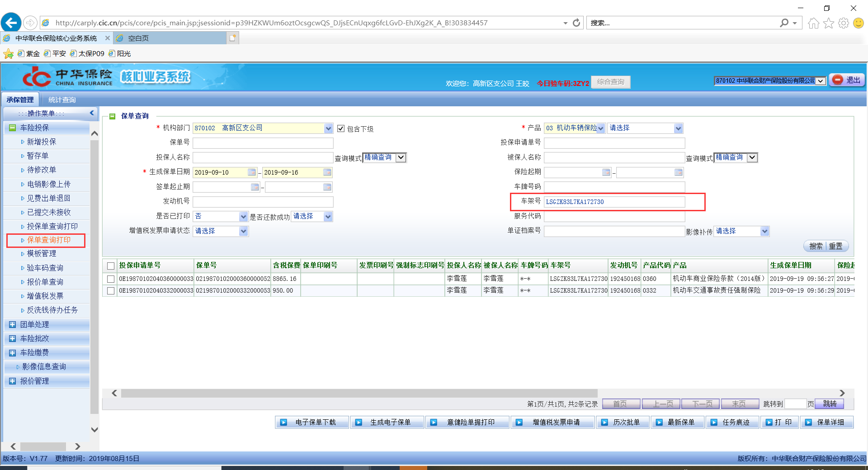Screen dimensions: 868x470
Task: Check the row for product code 0360
Action: (x=111, y=279)
